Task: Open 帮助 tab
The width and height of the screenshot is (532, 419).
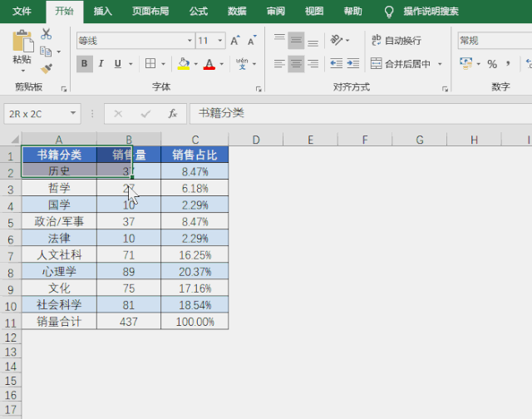Action: pos(352,12)
